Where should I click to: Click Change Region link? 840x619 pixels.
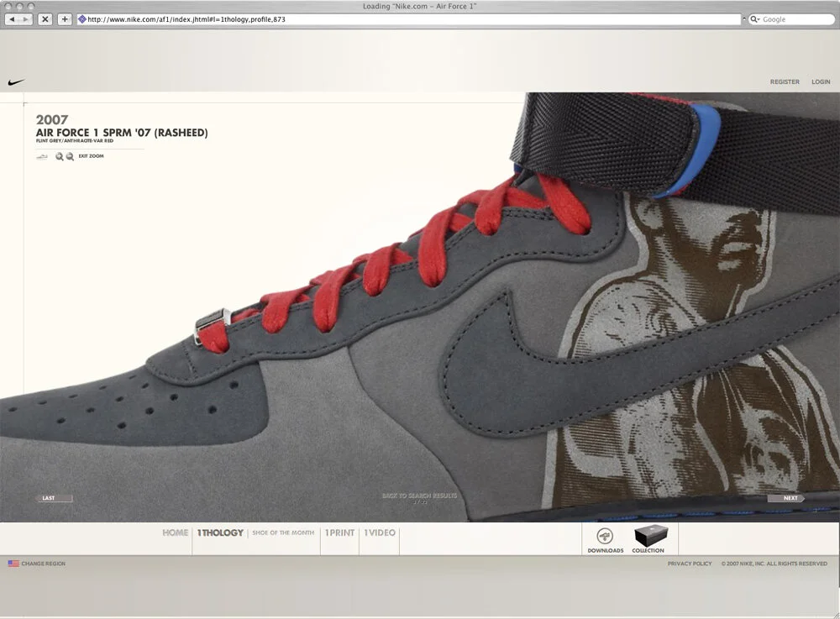pyautogui.click(x=44, y=564)
